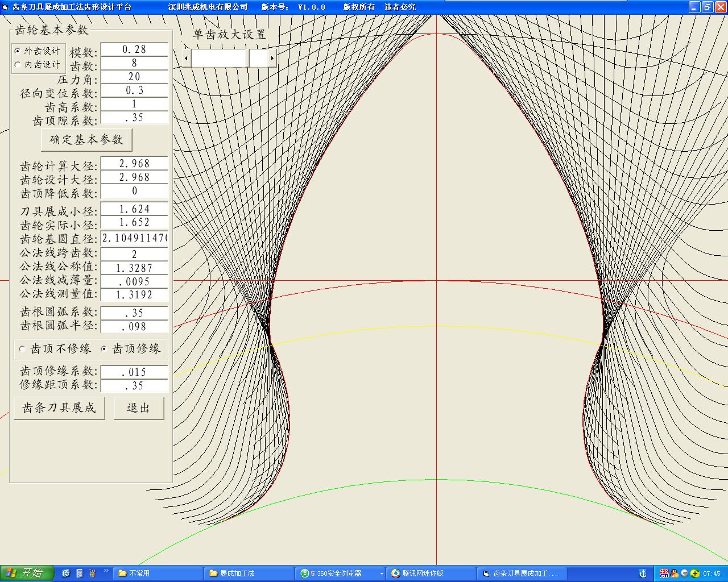This screenshot has width=728, height=582.
Task: Minimize the application window
Action: pyautogui.click(x=694, y=7)
